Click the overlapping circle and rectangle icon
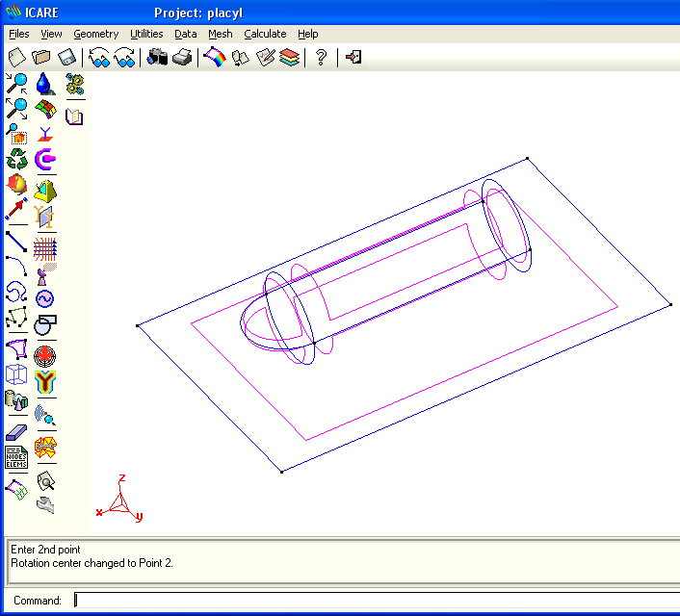Viewport: 680px width, 616px height. [x=45, y=325]
